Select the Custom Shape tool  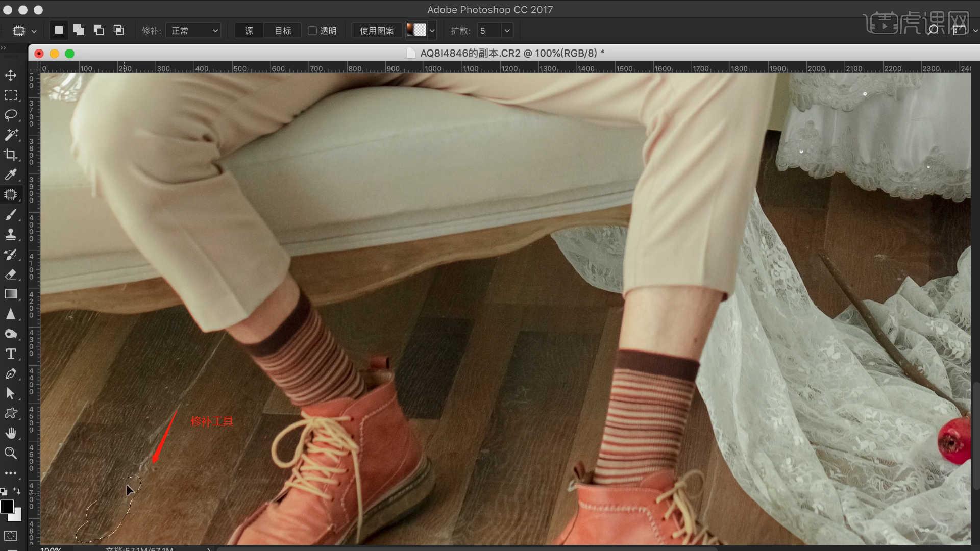point(11,413)
